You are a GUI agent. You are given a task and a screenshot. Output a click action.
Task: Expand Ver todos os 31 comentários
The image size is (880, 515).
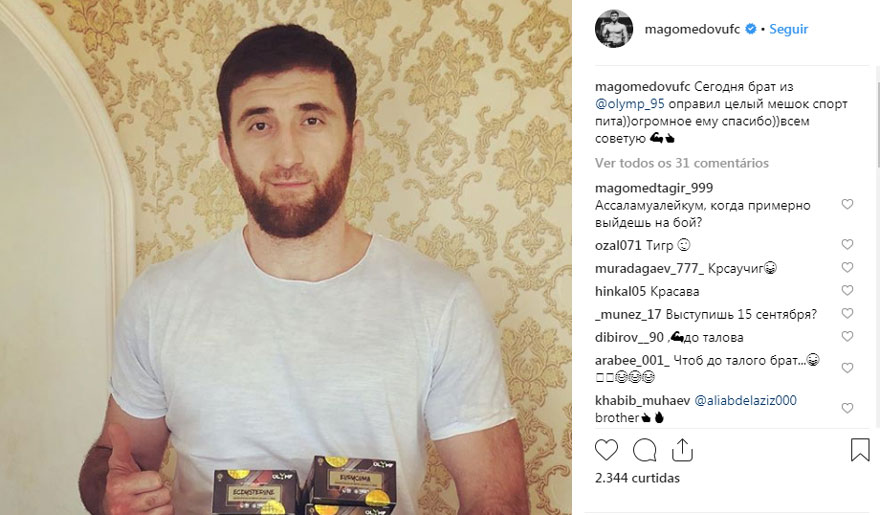(681, 163)
